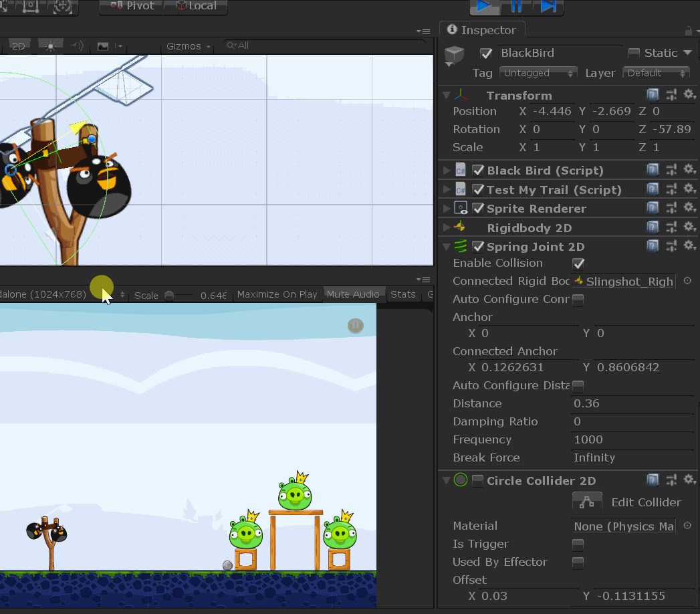Toggle 2D scene view mode
700x614 pixels.
click(x=18, y=46)
